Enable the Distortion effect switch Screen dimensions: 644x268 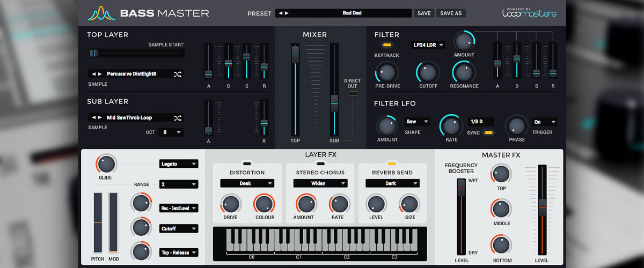point(247,163)
